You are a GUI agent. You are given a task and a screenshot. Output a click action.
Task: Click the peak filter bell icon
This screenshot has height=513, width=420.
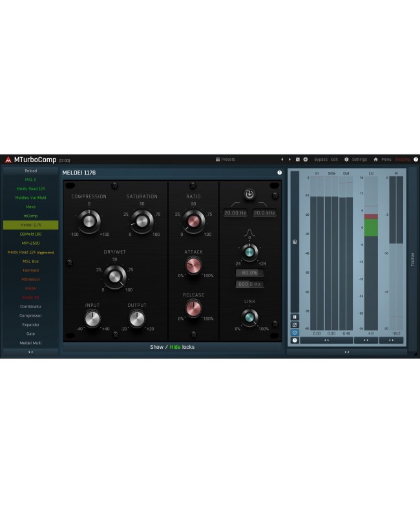[x=249, y=233]
